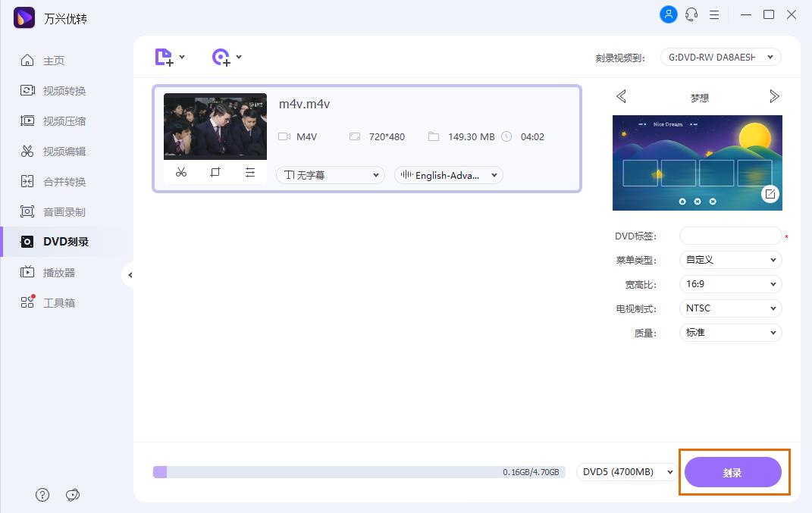Open the effects adjustment icon on the clip
This screenshot has height=513, width=812.
click(250, 173)
